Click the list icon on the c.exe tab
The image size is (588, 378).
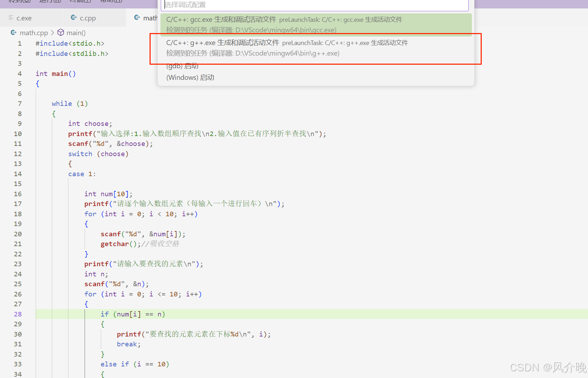[10, 18]
